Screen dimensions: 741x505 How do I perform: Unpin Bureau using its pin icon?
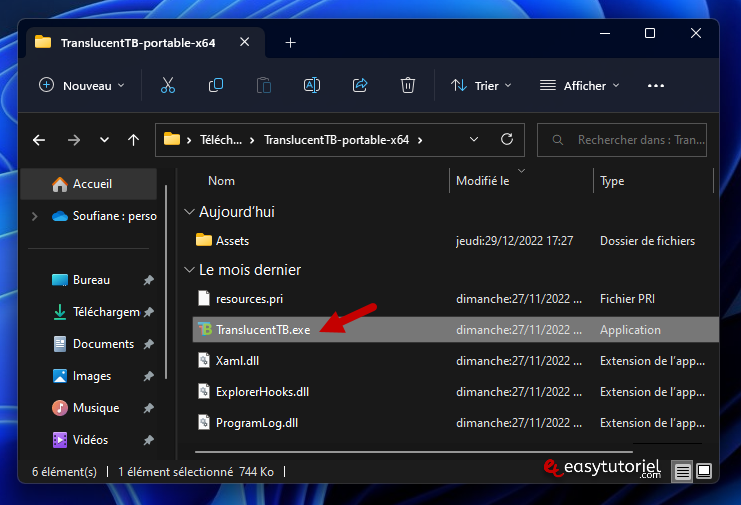148,280
